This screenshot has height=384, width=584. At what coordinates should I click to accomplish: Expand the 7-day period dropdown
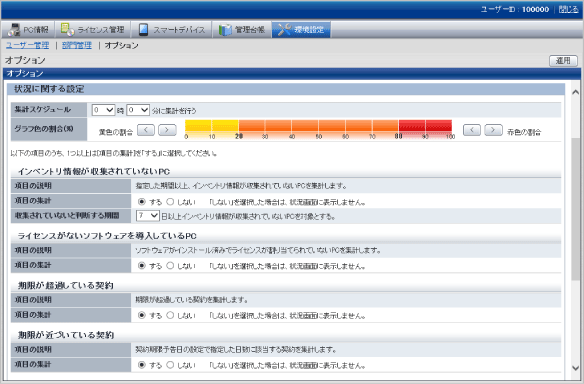click(x=147, y=216)
